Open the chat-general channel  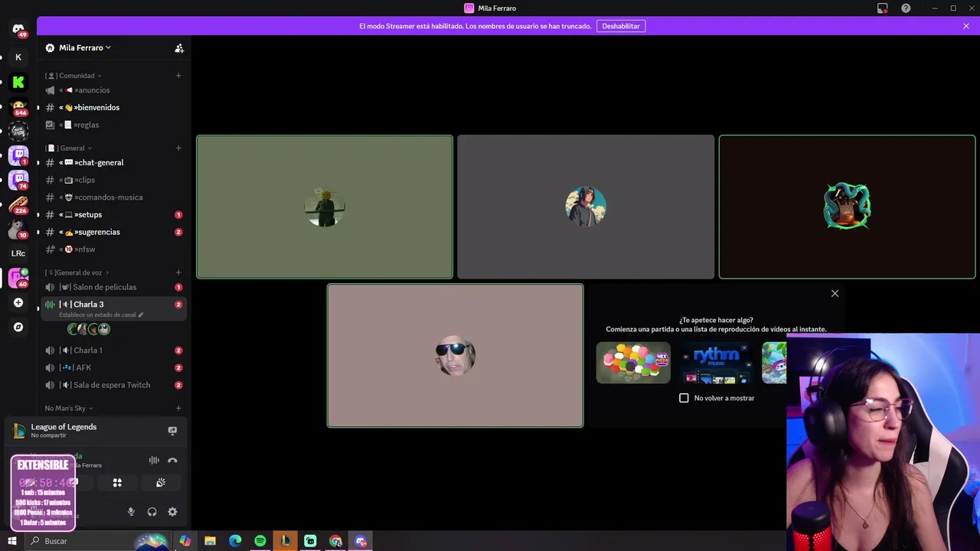pos(114,163)
